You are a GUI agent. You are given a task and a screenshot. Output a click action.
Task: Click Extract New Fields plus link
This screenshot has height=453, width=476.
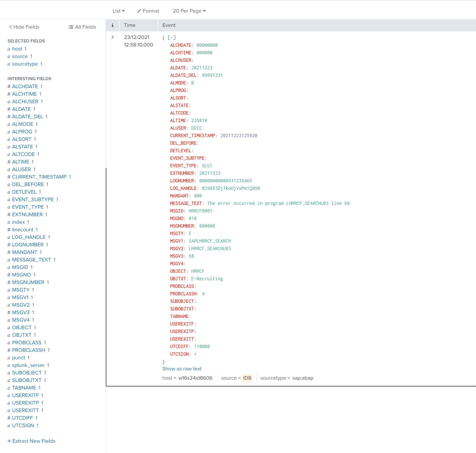31,441
